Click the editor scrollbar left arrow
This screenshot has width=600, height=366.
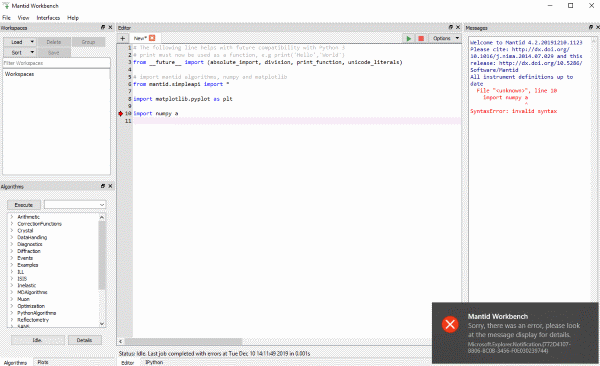click(x=121, y=341)
